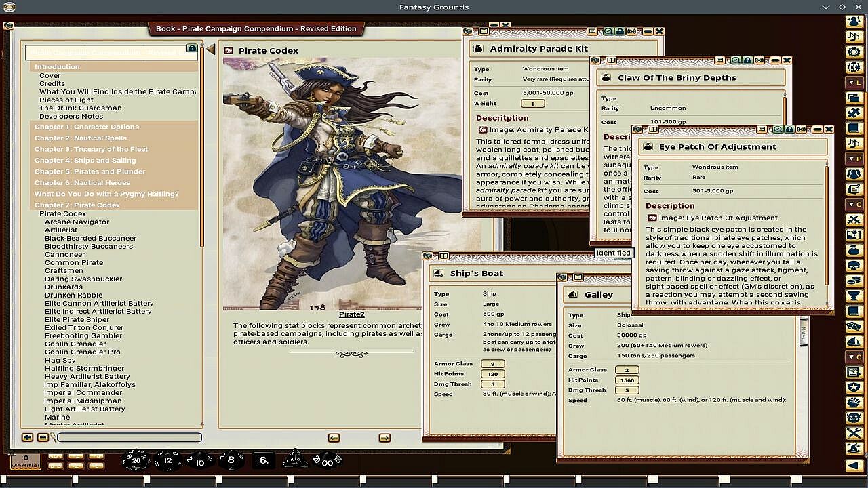Collapse the L section in the sidebar

tap(854, 82)
